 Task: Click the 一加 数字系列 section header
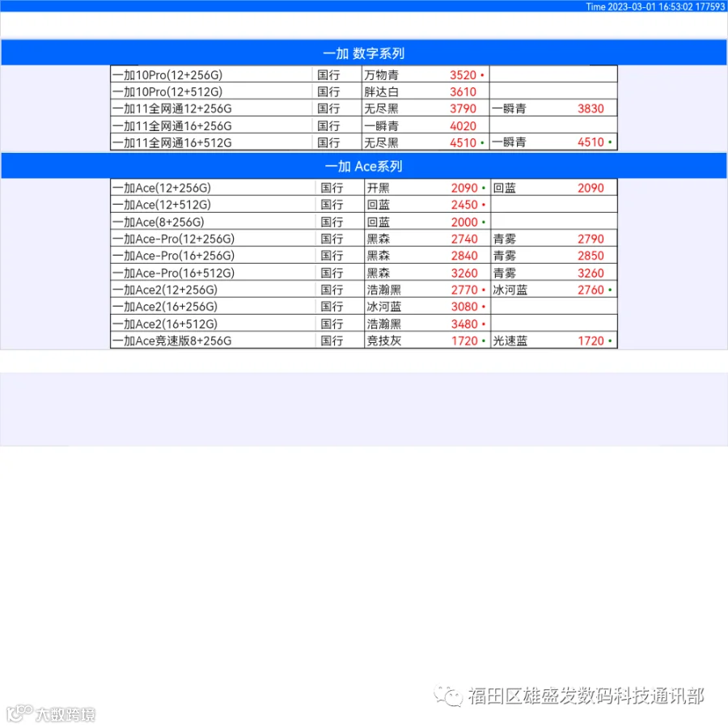tap(364, 53)
